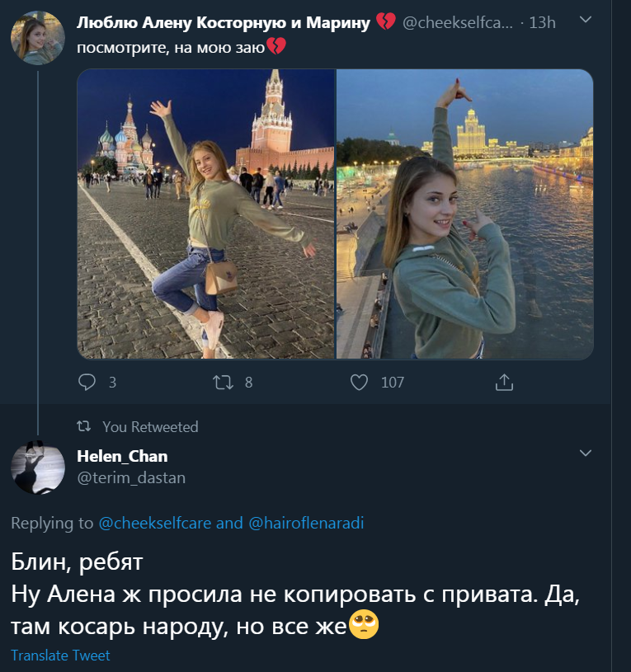This screenshot has width=631, height=672.
Task: Click the first tweet's text line
Action: tap(171, 47)
